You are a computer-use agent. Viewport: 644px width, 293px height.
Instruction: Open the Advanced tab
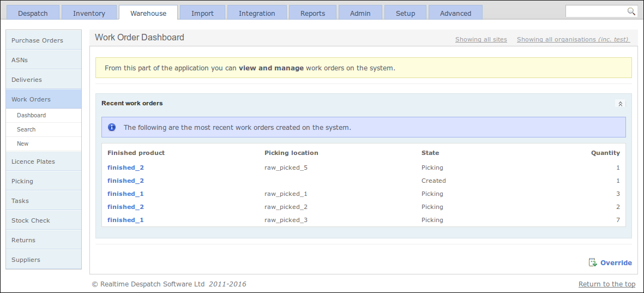(x=455, y=13)
